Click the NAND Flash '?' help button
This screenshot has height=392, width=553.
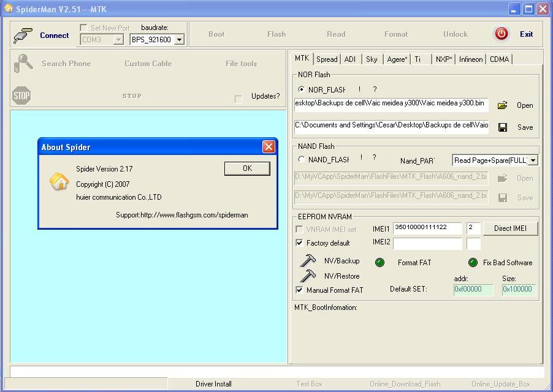(374, 157)
